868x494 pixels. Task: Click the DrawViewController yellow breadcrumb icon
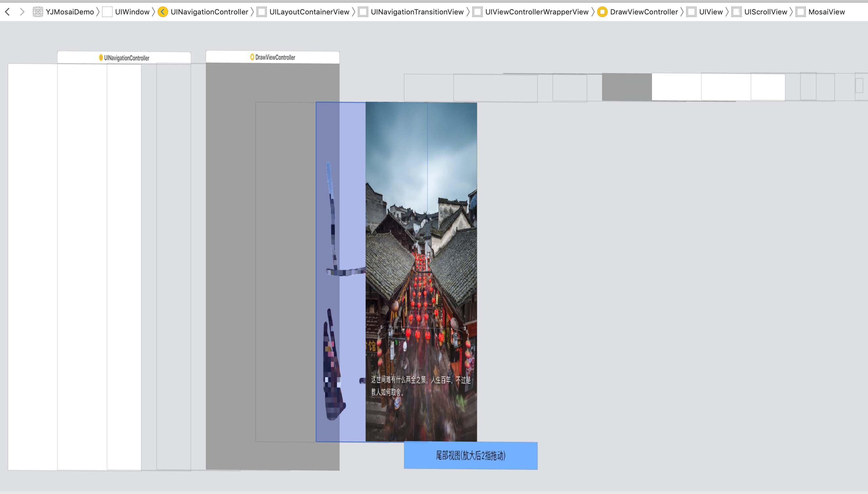coord(602,12)
